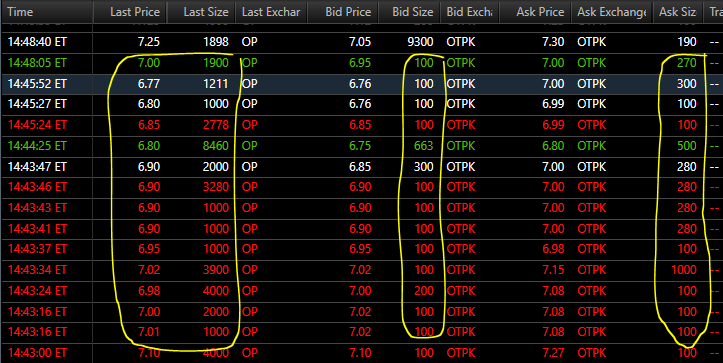Click last price 7.01 at 14:43:16
The width and height of the screenshot is (723, 363).
pyautogui.click(x=149, y=332)
